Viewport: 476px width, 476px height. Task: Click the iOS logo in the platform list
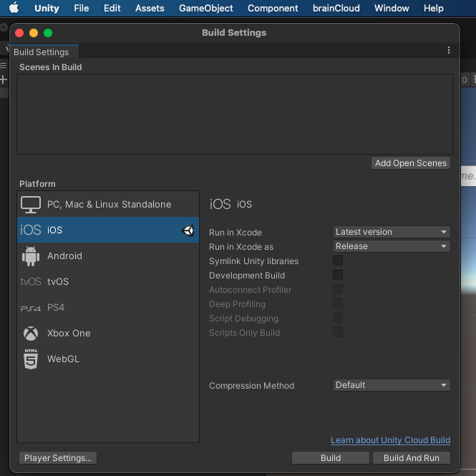(30, 230)
